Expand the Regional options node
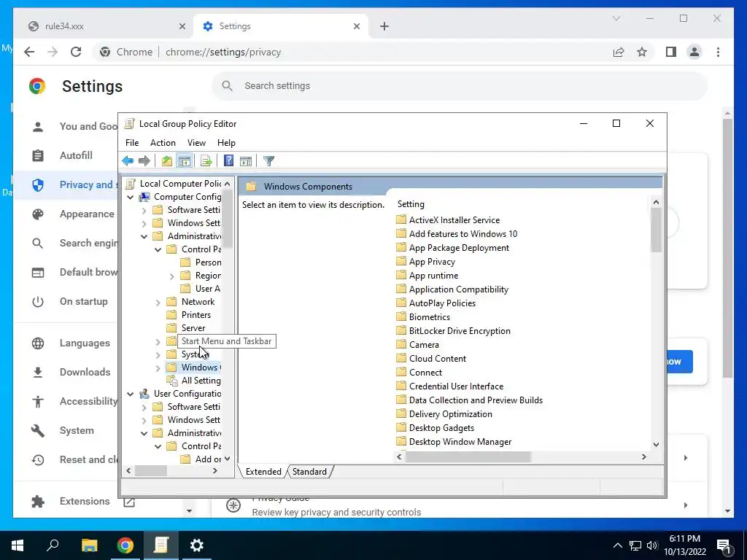The width and height of the screenshot is (747, 560). coord(171,276)
